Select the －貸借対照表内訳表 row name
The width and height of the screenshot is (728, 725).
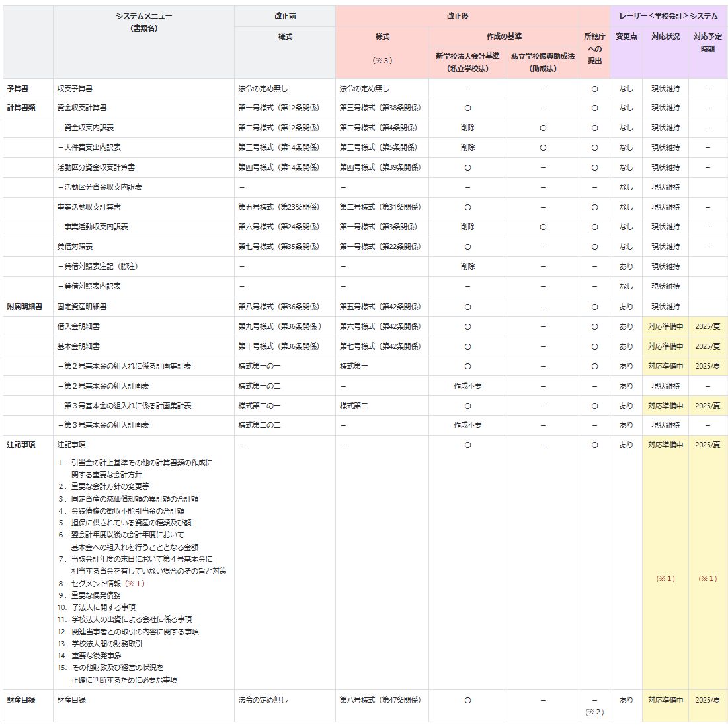click(x=89, y=286)
